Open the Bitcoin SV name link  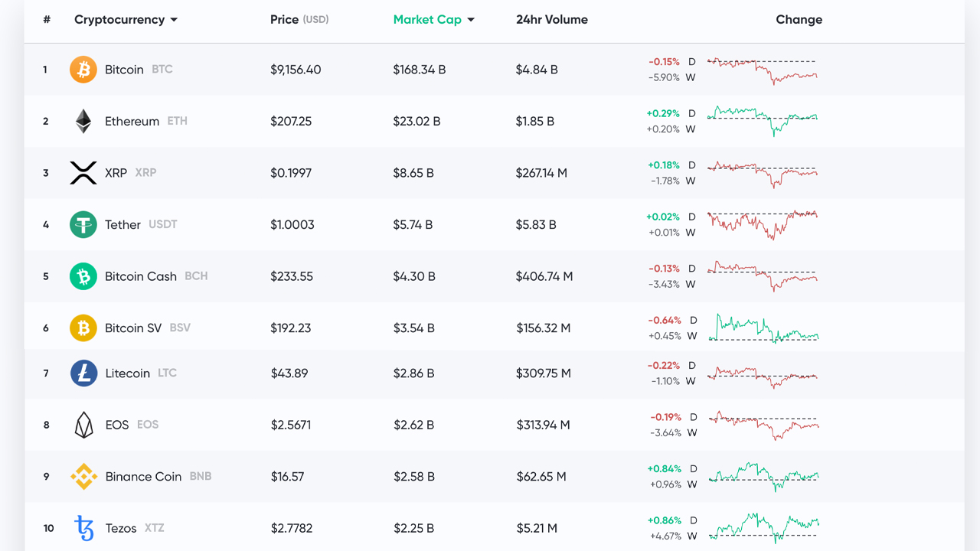[x=133, y=328]
